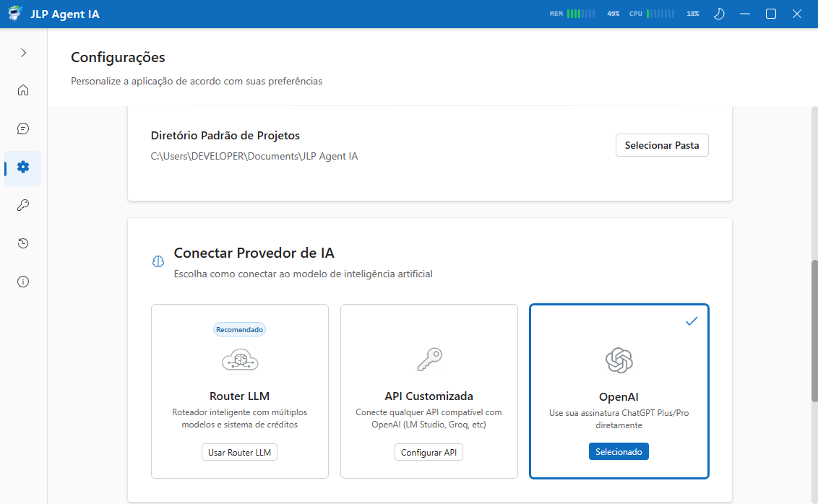Click the key icon on API Customizada card
The image size is (818, 504).
pyautogui.click(x=429, y=359)
